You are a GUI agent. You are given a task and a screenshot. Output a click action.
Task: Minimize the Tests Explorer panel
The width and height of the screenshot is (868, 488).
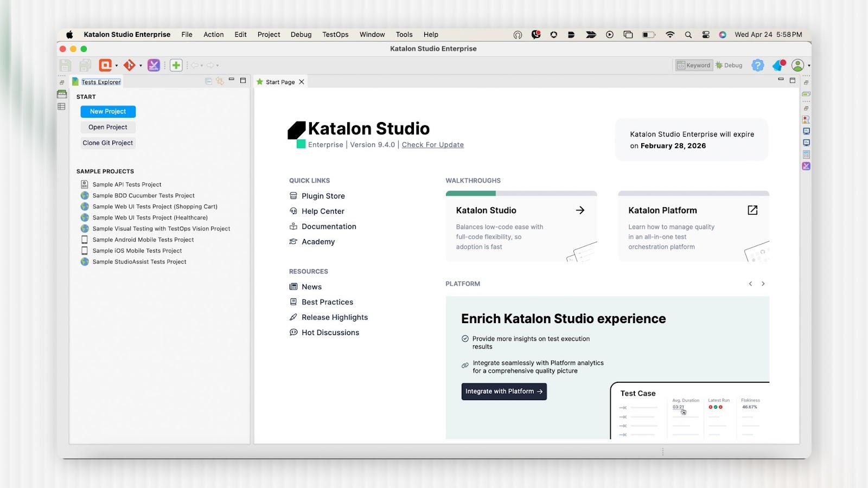(x=232, y=80)
